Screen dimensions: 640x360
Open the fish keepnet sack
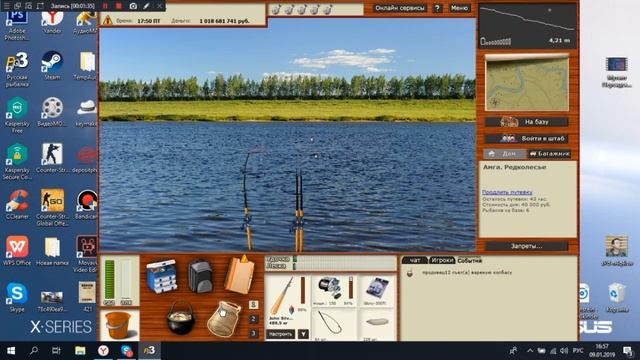[x=224, y=319]
